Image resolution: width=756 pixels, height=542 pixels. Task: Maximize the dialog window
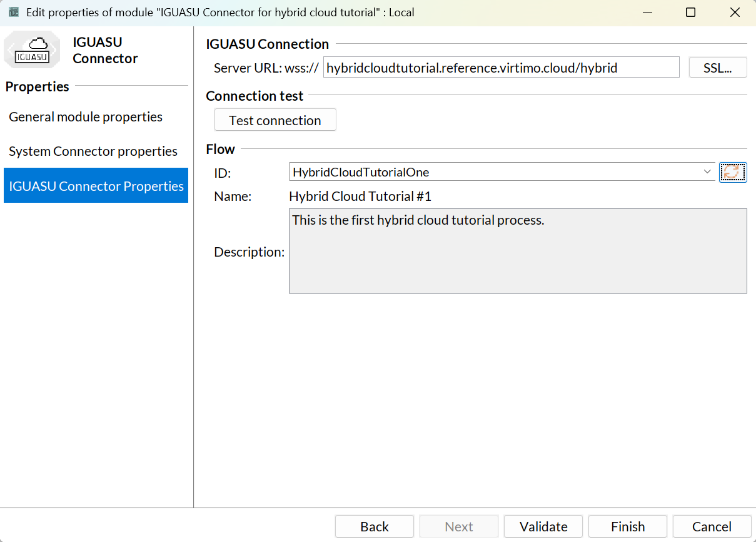point(690,13)
